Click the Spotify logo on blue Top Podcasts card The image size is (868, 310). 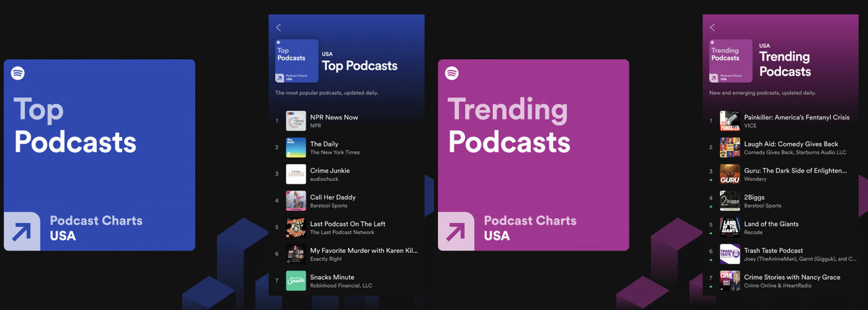18,73
